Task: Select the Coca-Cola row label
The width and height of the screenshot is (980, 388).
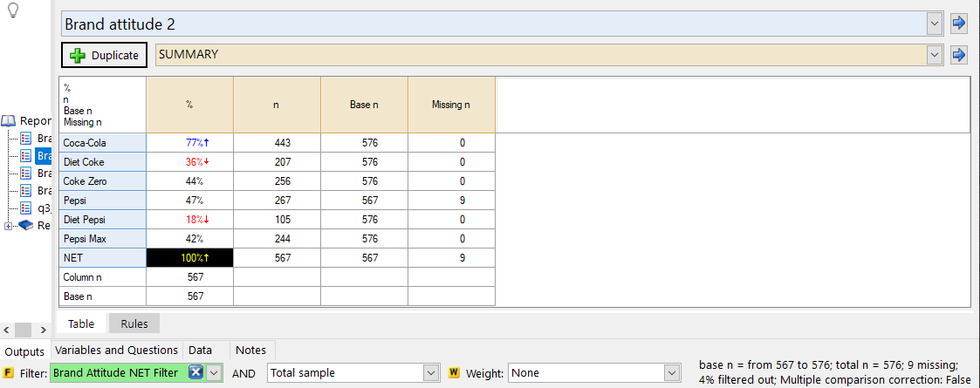Action: [x=102, y=143]
